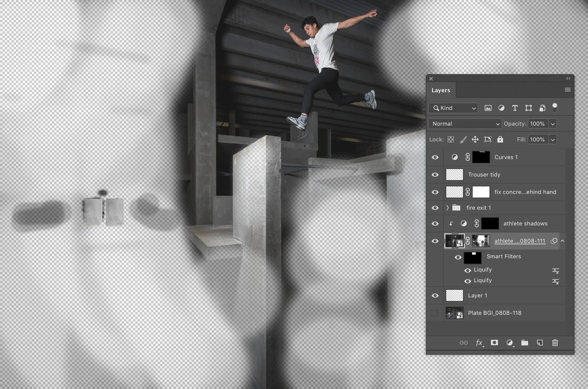Delete layer trash icon
This screenshot has height=389, width=588.
555,343
